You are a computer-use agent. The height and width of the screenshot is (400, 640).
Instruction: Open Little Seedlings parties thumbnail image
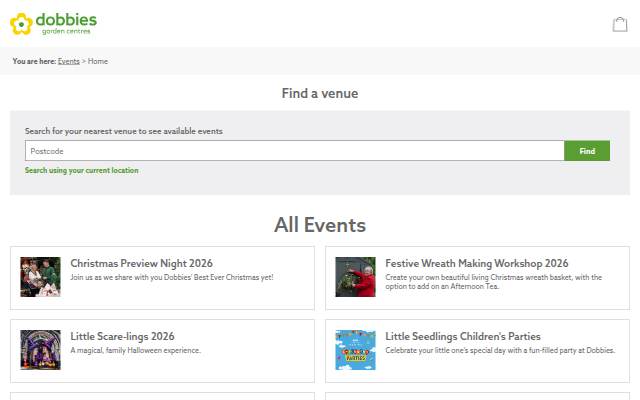(356, 350)
